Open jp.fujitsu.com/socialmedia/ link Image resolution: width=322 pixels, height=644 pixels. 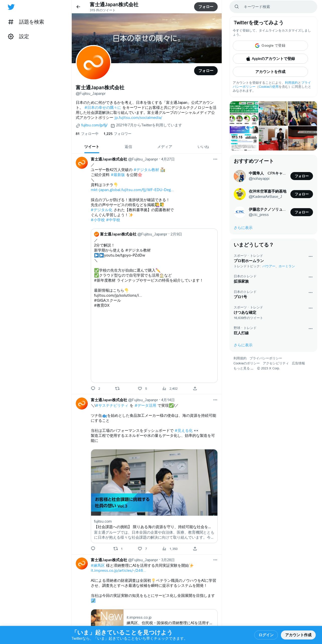tap(138, 118)
